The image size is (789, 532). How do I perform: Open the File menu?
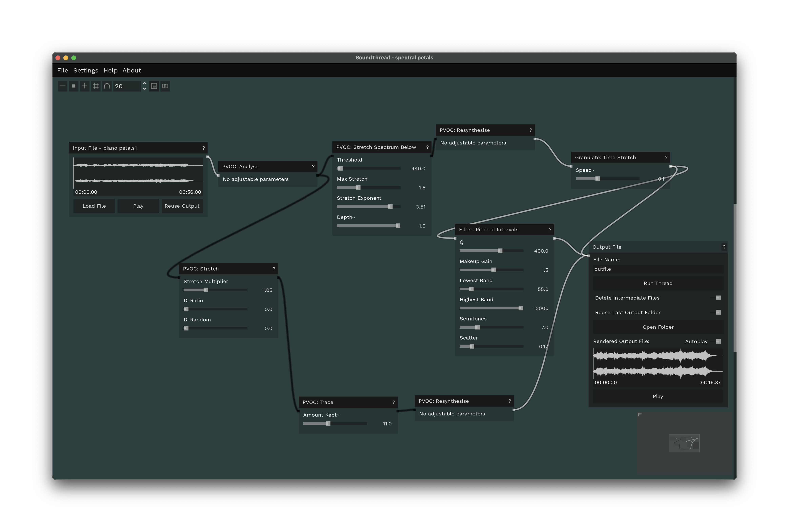[62, 70]
